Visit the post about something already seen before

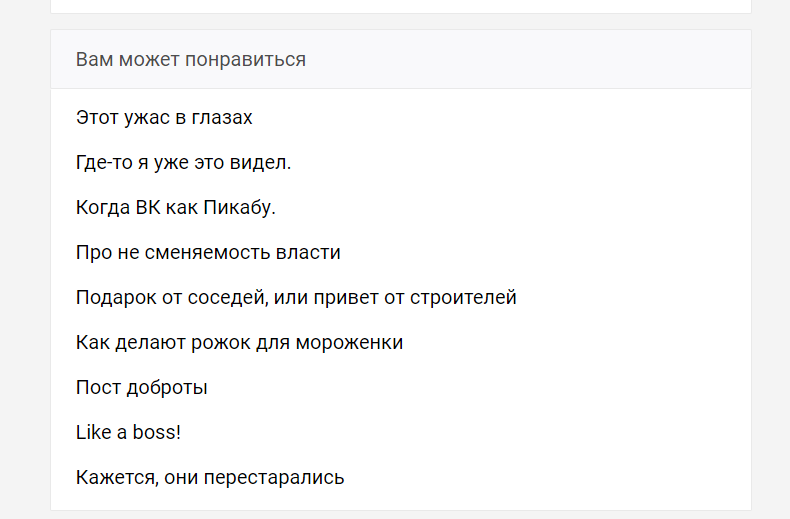(x=183, y=163)
